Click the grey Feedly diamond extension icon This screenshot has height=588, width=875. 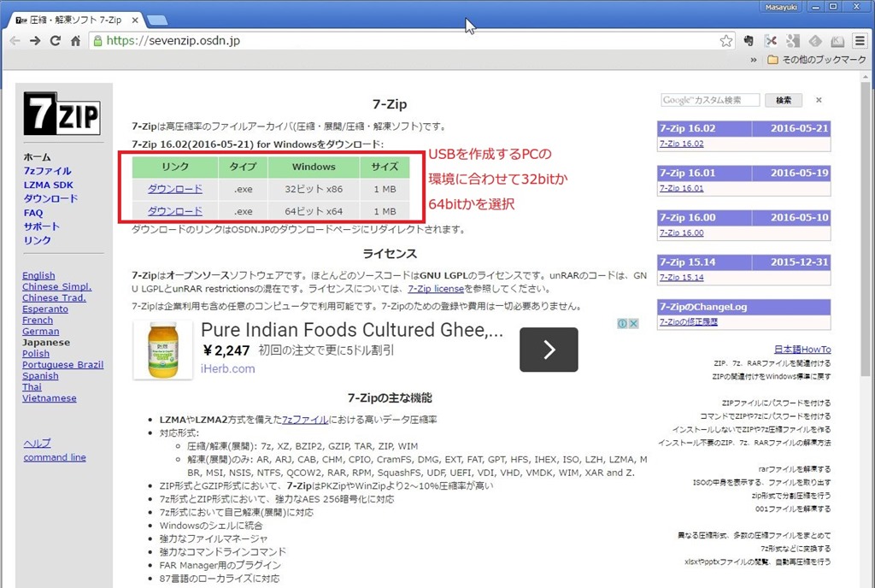point(815,41)
